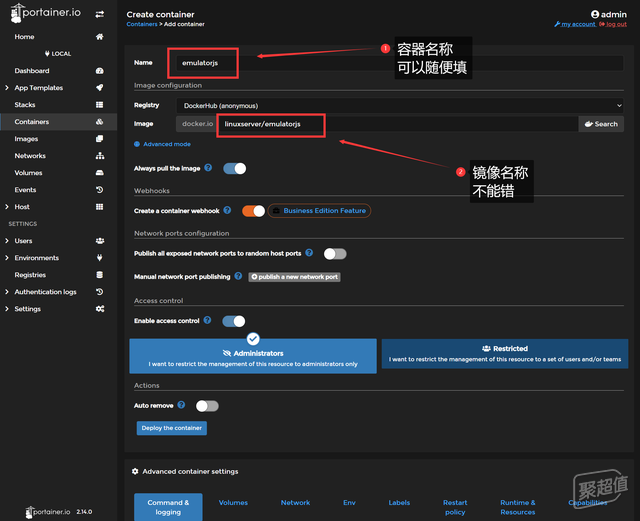Viewport: 640px width, 521px height.
Task: Click my account link
Action: (575, 24)
